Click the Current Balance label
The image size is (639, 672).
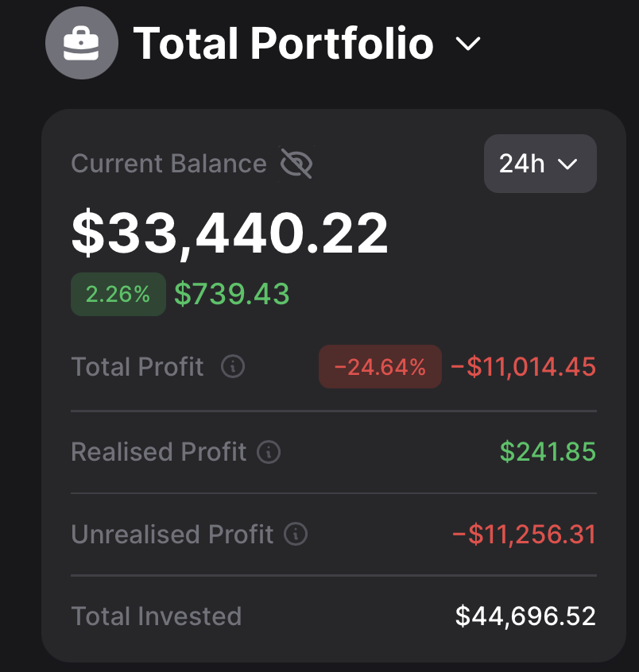tap(168, 164)
